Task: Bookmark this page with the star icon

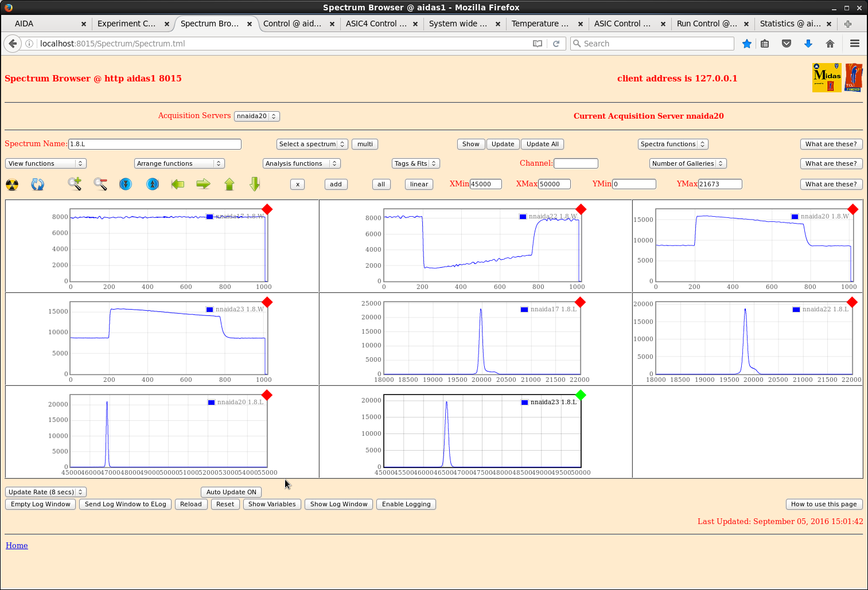Action: 747,44
